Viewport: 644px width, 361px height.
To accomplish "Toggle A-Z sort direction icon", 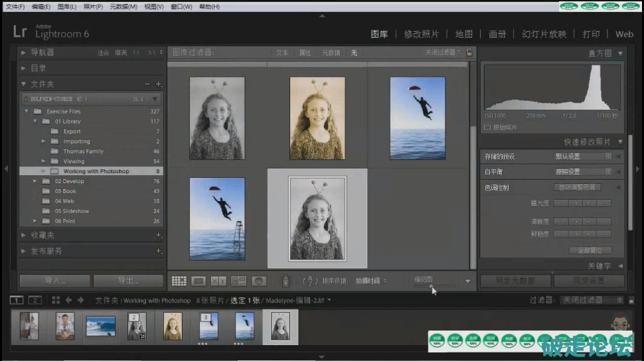I will 310,281.
